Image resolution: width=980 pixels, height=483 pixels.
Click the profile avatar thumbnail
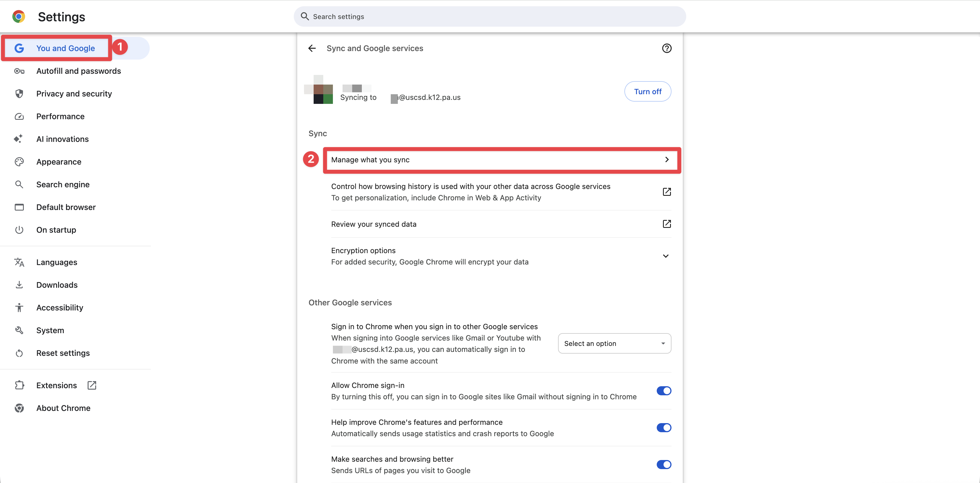[x=319, y=90]
